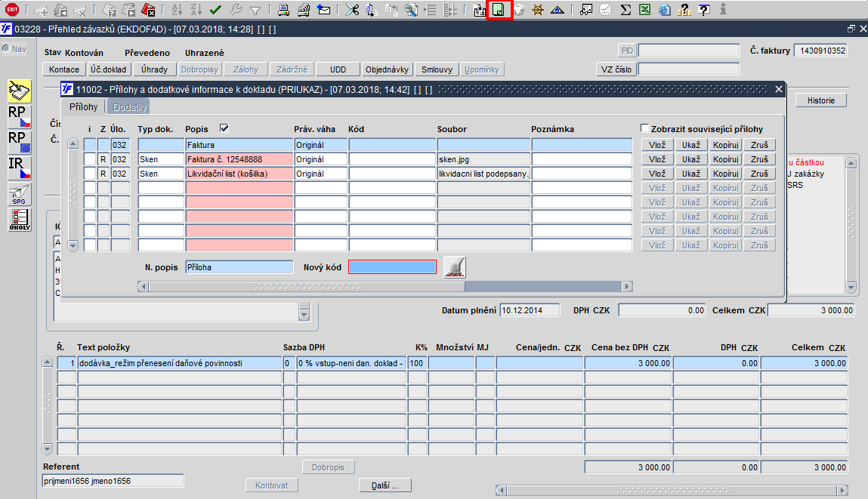Click the right arrow of attachments horizontal scrollbar
The width and height of the screenshot is (868, 499).
click(x=627, y=287)
